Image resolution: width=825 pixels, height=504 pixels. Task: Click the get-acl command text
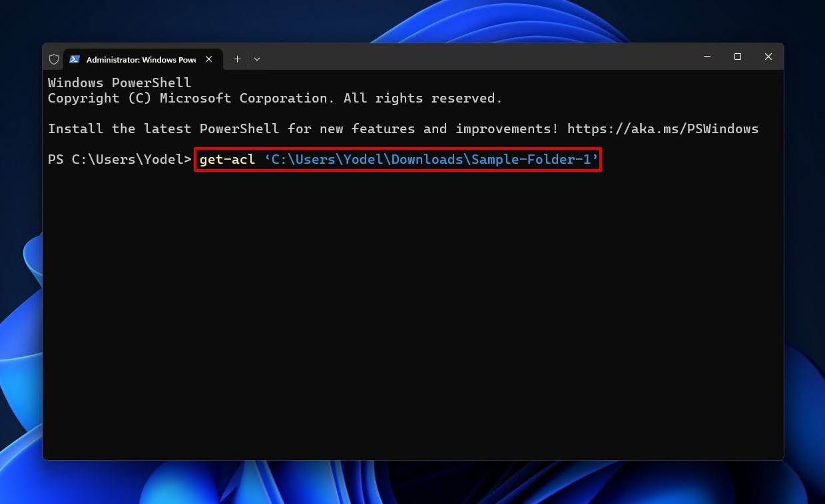227,160
